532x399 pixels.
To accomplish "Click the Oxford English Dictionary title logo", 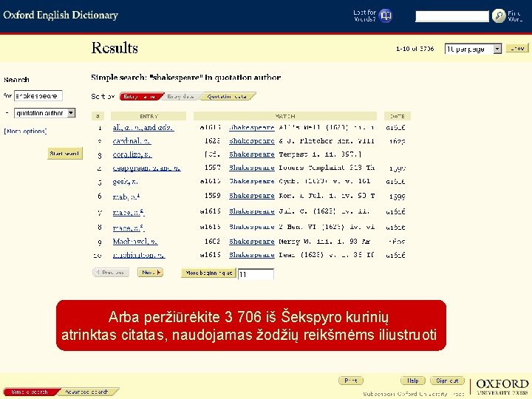I will pos(61,15).
